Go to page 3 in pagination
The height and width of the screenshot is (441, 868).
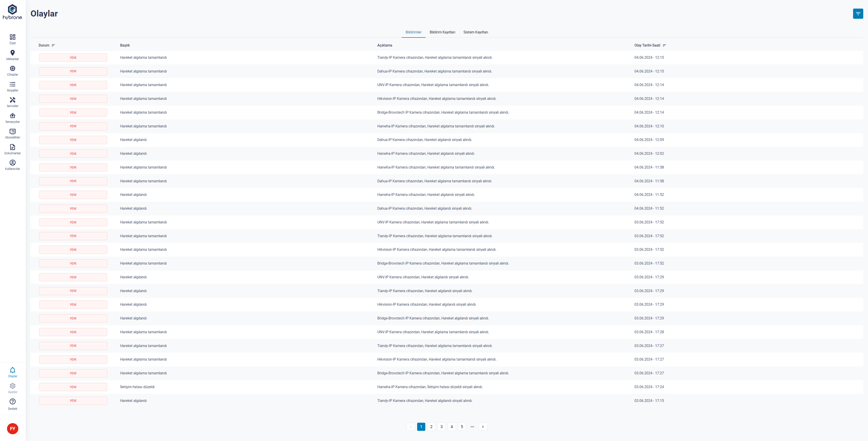point(441,427)
